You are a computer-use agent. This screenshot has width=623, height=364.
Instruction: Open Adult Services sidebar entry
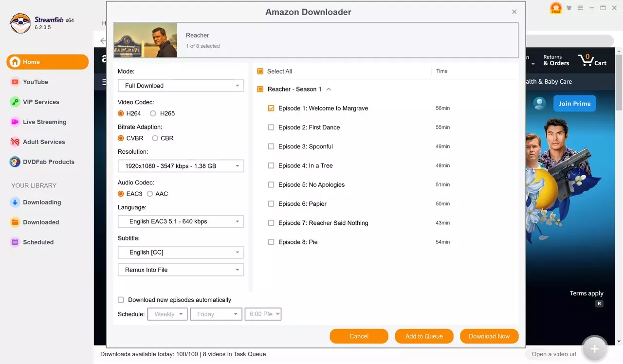[44, 142]
